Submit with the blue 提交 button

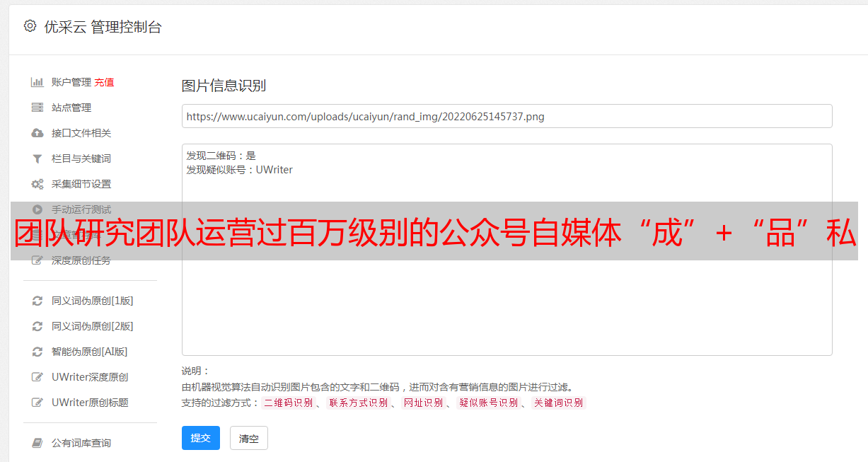tap(201, 438)
